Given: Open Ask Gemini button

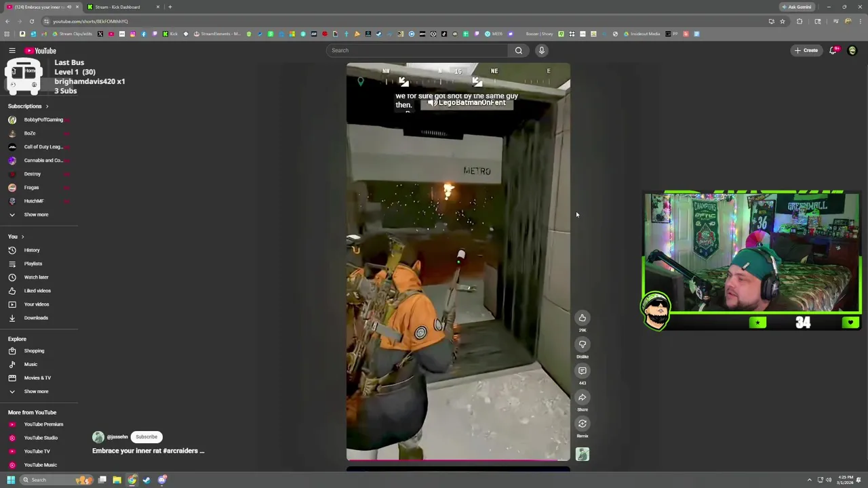Looking at the screenshot, I should [797, 7].
